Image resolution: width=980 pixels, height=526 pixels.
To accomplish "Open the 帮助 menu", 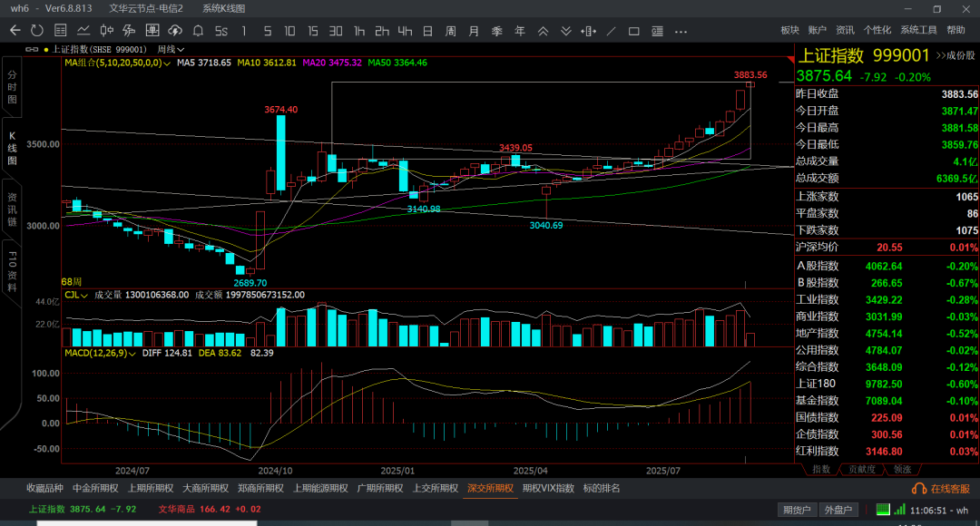I will 955,30.
